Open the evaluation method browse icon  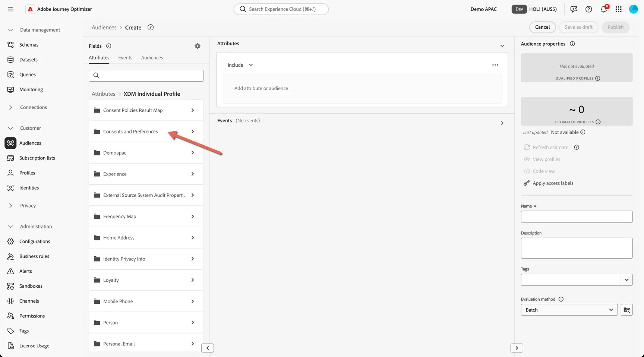(x=627, y=310)
